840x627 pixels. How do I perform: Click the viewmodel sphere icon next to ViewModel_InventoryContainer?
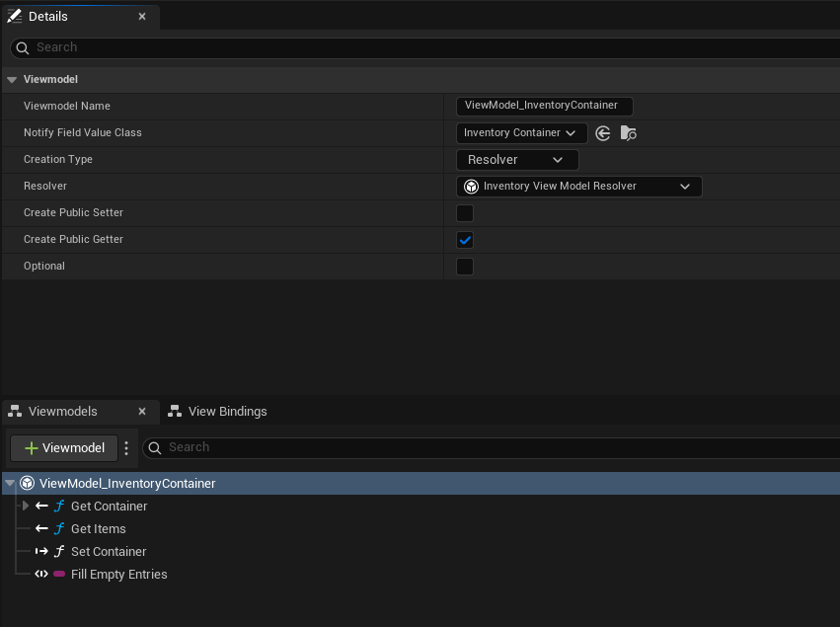coord(27,483)
